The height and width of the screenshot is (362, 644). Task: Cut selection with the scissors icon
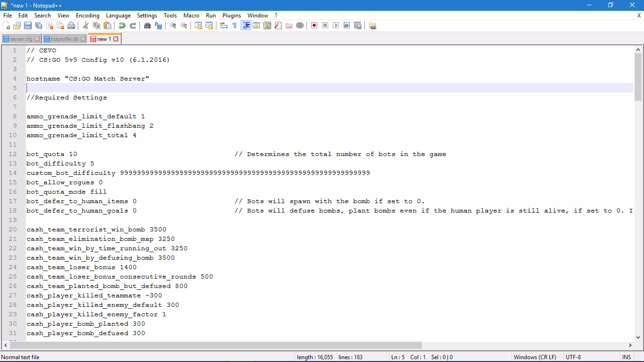pos(86,25)
